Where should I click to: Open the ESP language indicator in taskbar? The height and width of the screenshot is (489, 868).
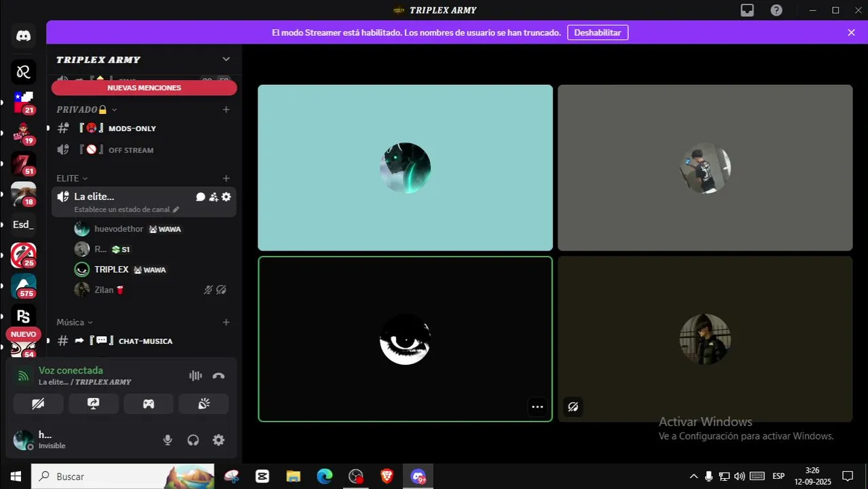[x=778, y=476]
